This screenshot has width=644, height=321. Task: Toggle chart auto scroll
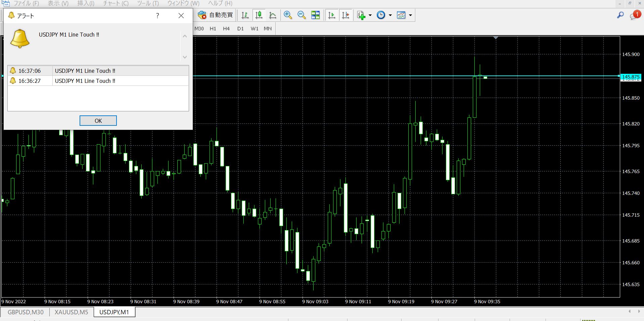point(331,15)
